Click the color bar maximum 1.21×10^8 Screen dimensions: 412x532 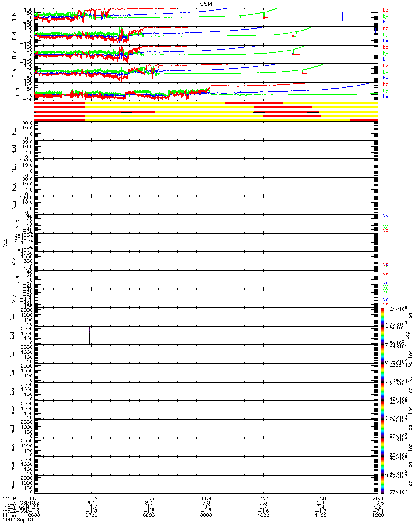pyautogui.click(x=395, y=308)
